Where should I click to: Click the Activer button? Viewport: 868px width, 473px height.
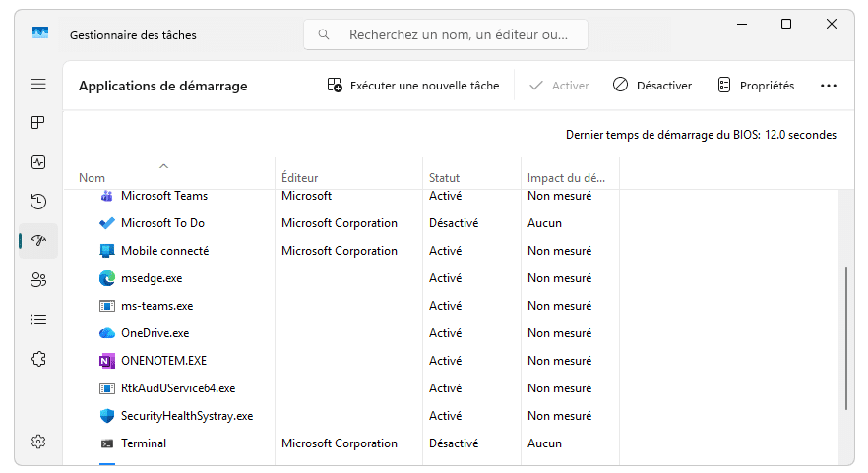click(x=559, y=86)
